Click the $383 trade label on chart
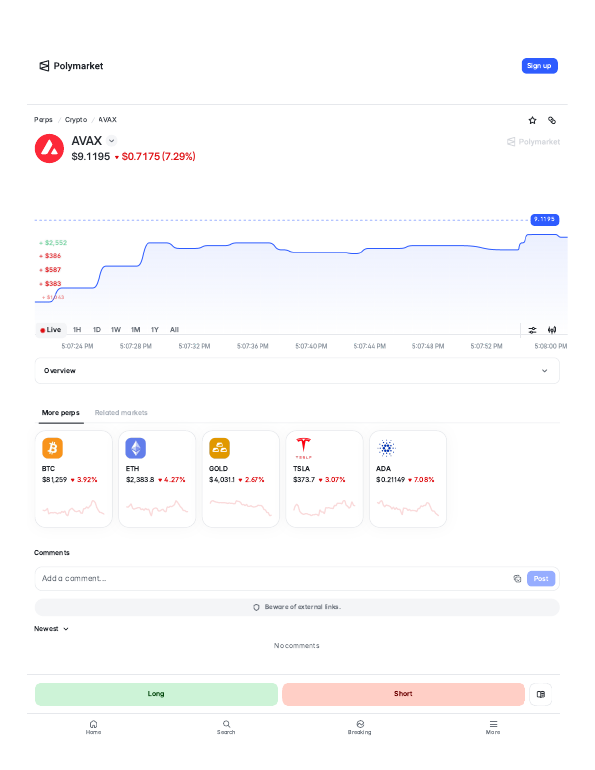 coord(50,283)
